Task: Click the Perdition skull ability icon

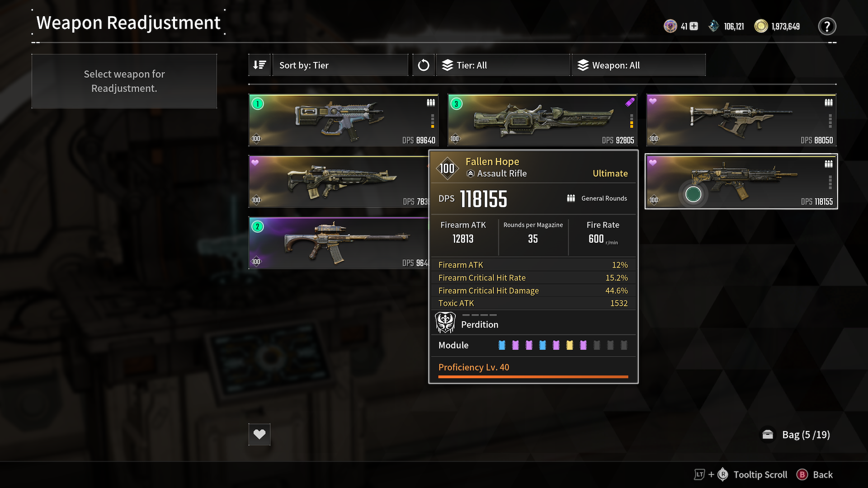Action: coord(445,323)
